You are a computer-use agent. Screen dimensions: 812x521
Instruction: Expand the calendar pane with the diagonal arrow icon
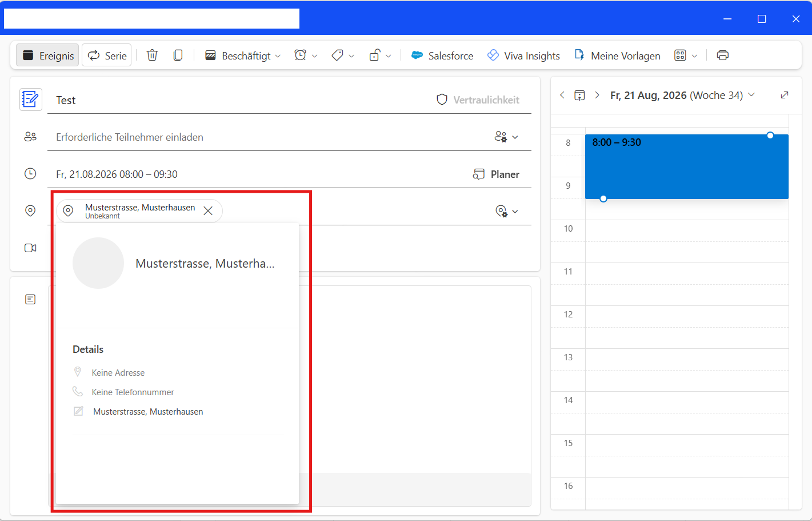click(785, 95)
